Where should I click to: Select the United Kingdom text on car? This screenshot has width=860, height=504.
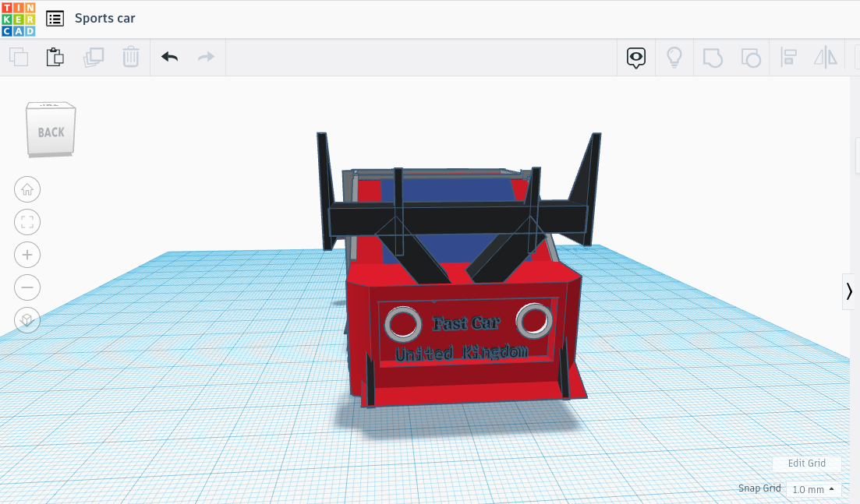[x=462, y=353]
